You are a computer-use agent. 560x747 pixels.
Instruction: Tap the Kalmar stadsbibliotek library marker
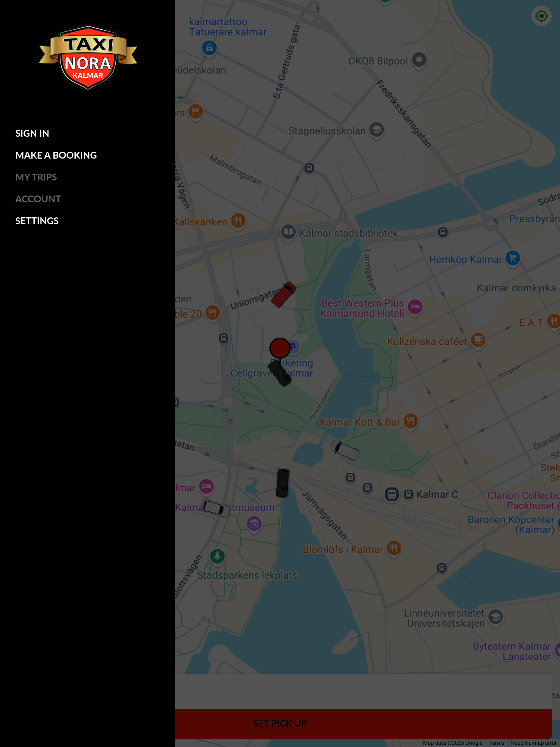coord(288,232)
